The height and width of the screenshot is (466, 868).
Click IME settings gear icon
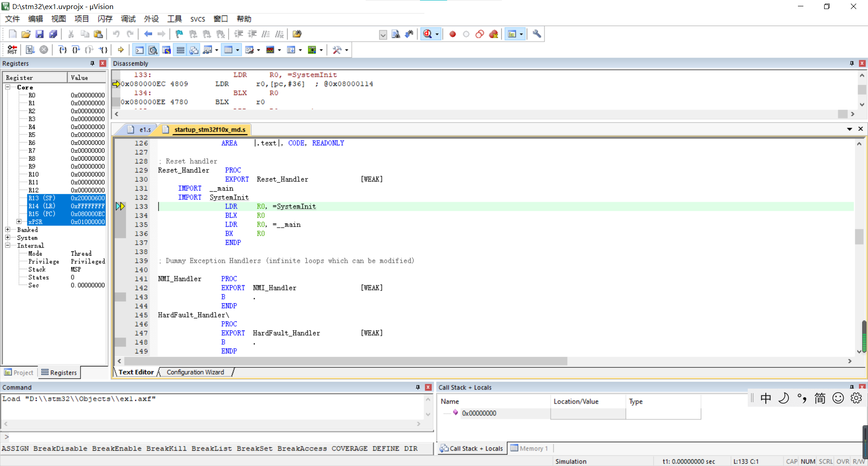(856, 398)
